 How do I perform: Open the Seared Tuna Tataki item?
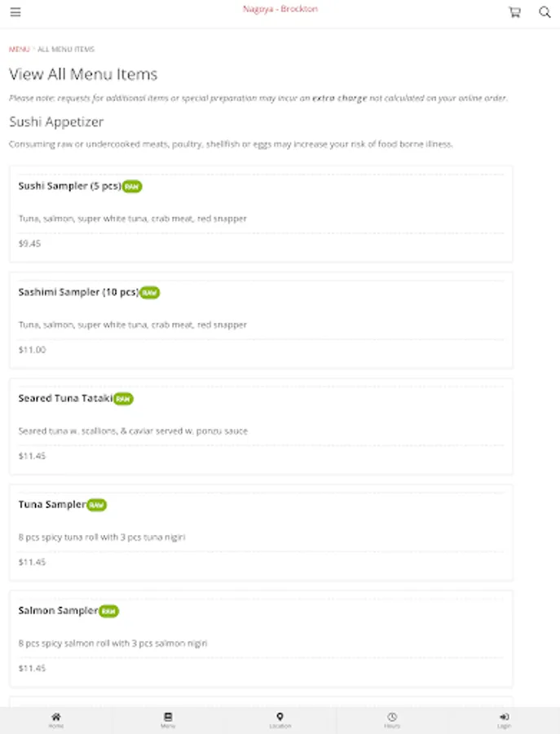(65, 399)
